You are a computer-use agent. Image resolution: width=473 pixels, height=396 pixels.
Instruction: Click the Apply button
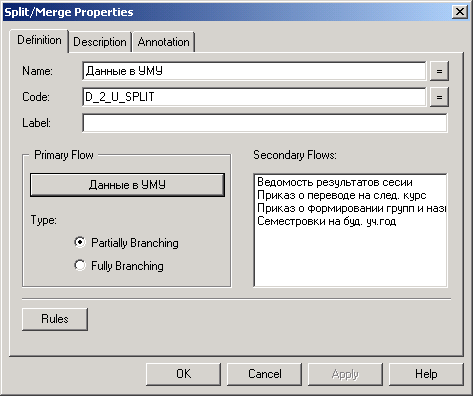345,374
